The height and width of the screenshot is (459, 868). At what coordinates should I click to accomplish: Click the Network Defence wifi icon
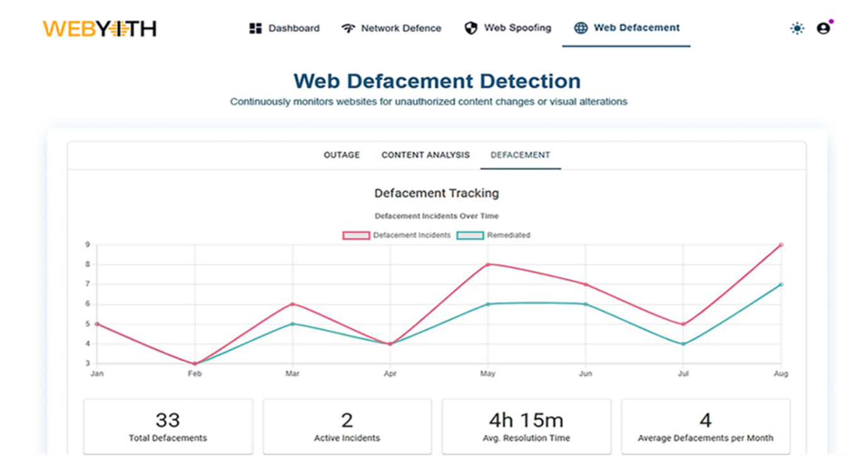pyautogui.click(x=348, y=28)
